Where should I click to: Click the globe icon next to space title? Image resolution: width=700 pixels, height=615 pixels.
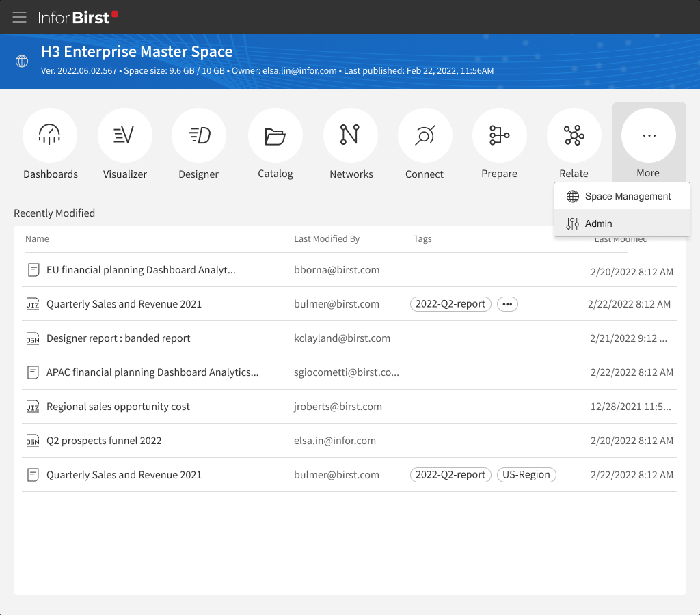22,61
